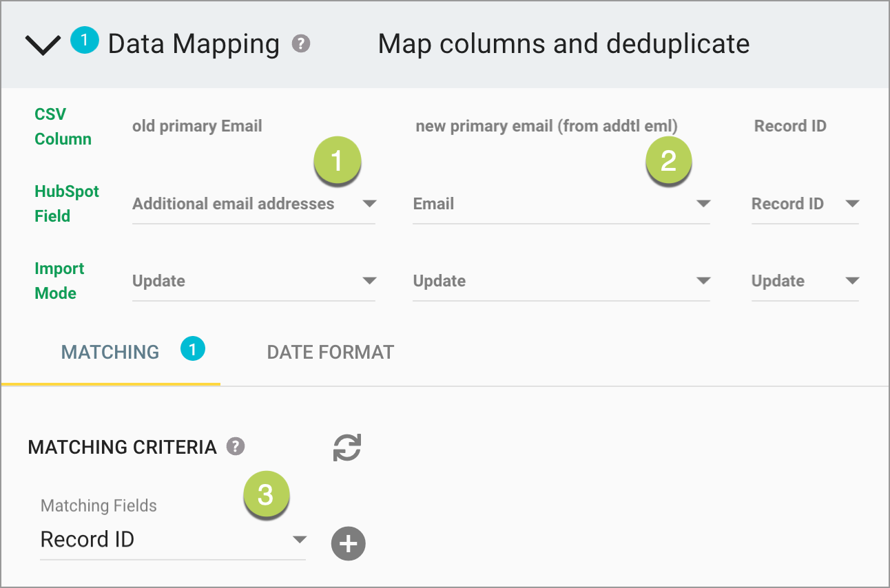
Task: Open the Email HubSpot Field dropdown
Action: pos(703,203)
